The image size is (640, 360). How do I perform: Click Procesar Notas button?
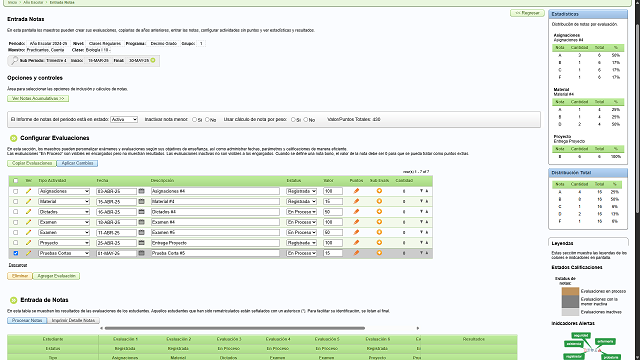[27, 320]
